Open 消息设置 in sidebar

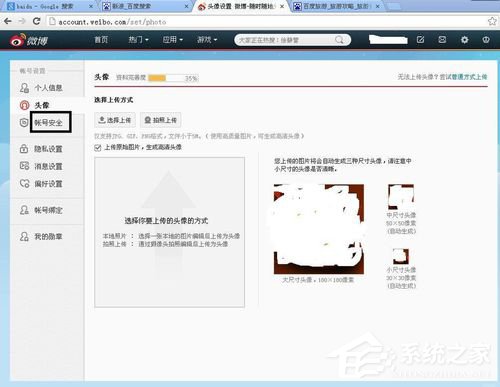tap(48, 166)
